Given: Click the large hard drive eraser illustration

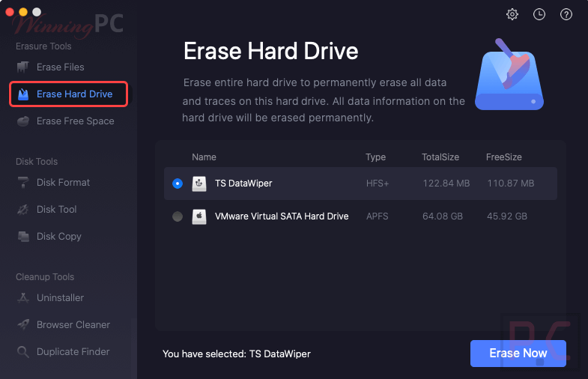Looking at the screenshot, I should click(509, 74).
